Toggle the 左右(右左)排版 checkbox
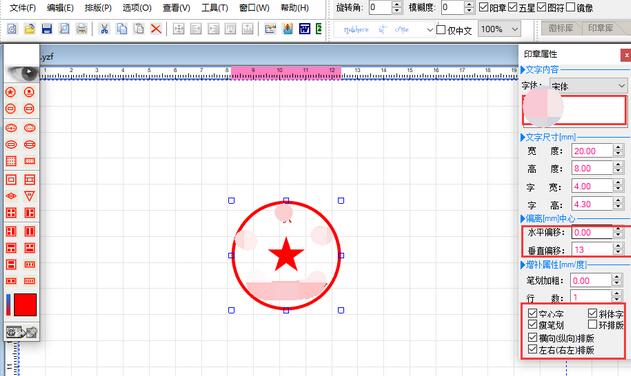Viewport: 631px width, 376px height. (x=532, y=349)
